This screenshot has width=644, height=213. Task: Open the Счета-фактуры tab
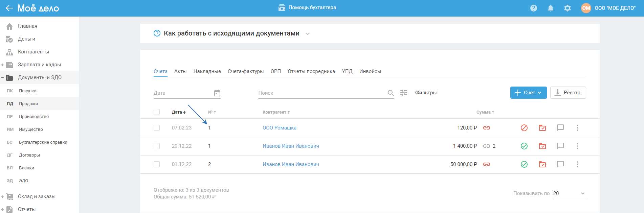(246, 71)
